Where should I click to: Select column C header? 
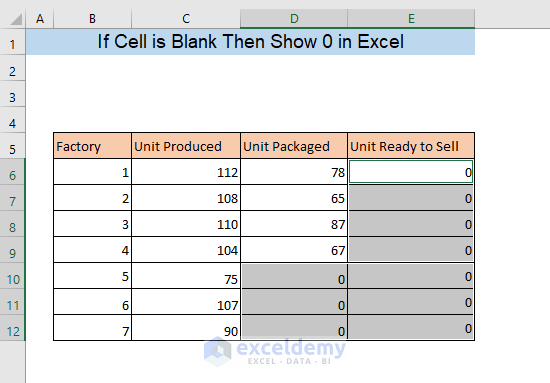(186, 19)
